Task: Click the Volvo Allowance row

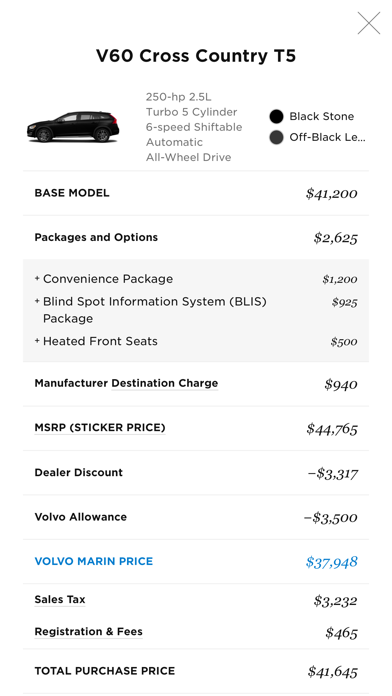Action: [196, 517]
